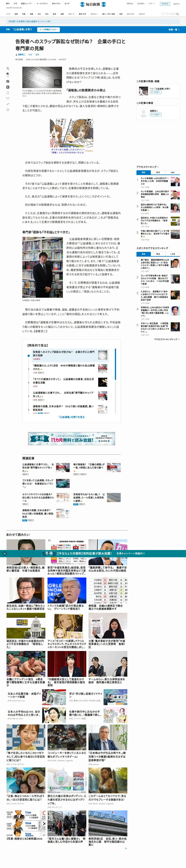The width and height of the screenshot is (186, 868).
Task: Open the 毎日新聞 subscription 宅配申込 link
Action: click(130, 4)
